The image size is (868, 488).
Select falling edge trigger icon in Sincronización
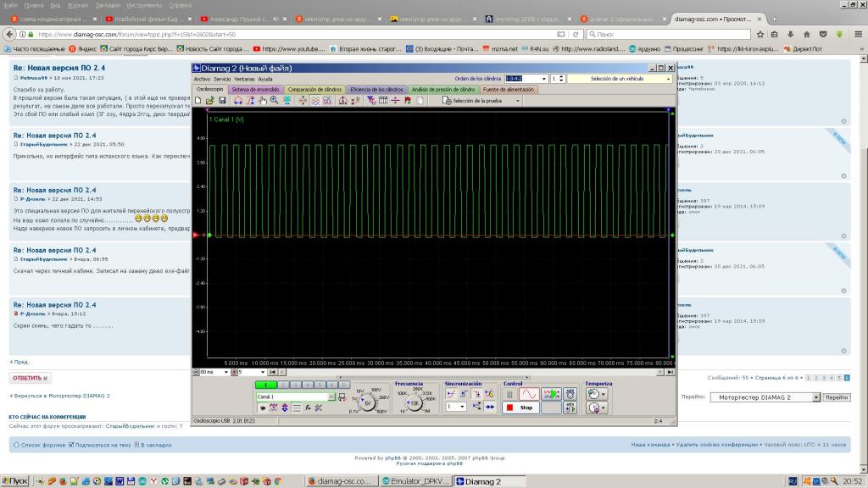[477, 394]
